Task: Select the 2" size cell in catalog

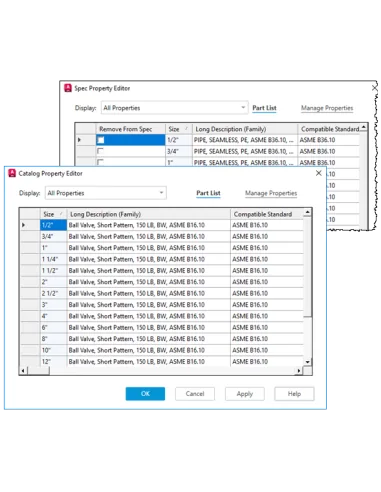Action: tap(53, 282)
